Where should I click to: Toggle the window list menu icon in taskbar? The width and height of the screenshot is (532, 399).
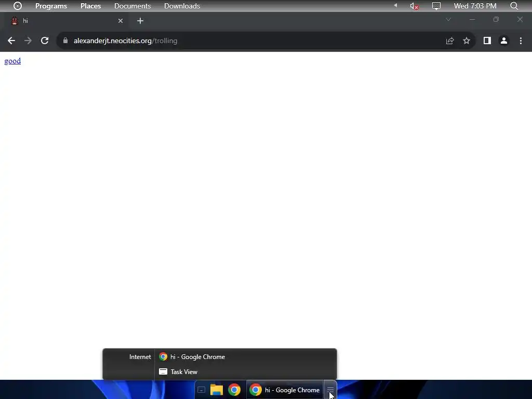[x=330, y=390]
